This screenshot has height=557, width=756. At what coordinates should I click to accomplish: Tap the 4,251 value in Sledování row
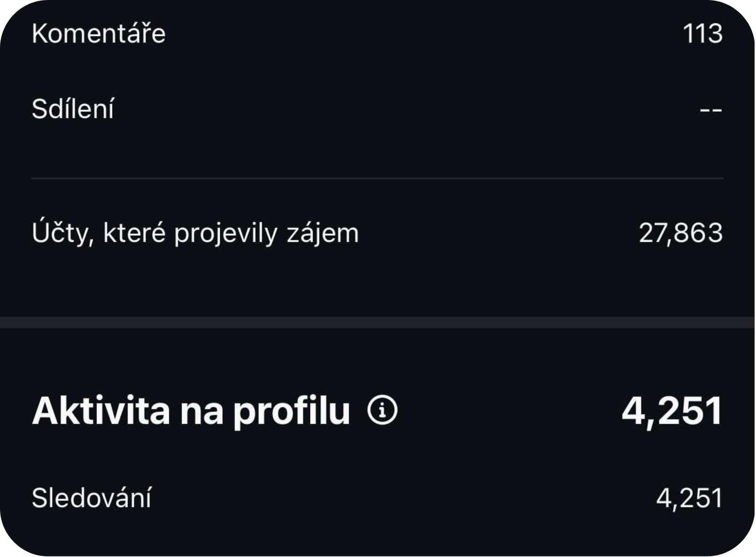[690, 499]
